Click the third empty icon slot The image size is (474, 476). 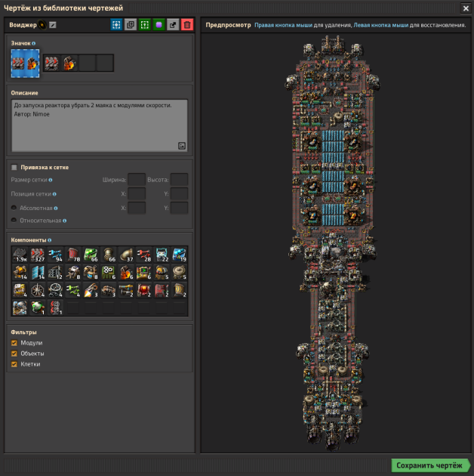click(x=87, y=63)
